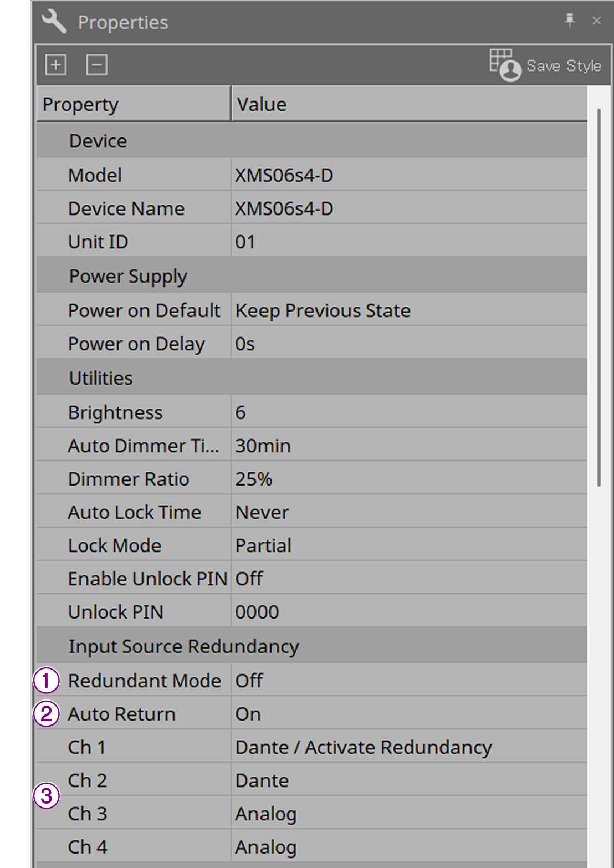
Task: Open the Power on Default dropdown value
Action: click(x=409, y=310)
